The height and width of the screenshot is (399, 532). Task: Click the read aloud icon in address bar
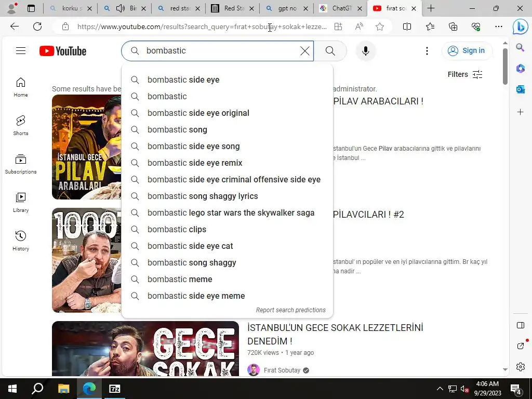(359, 26)
